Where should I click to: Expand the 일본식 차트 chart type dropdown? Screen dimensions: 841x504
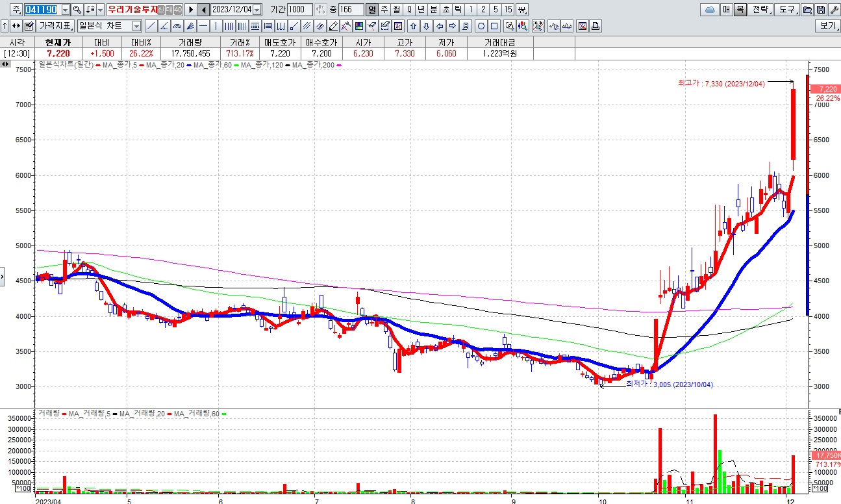(136, 26)
